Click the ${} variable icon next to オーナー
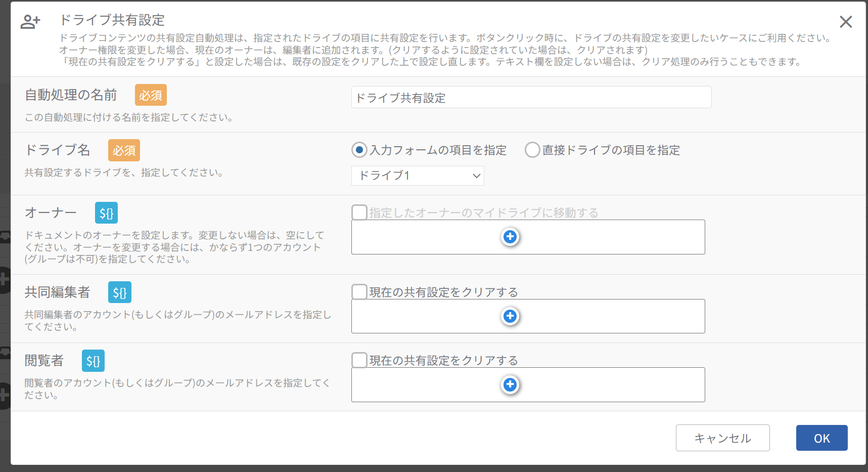Screen dimensions: 868x472 pyautogui.click(x=106, y=213)
